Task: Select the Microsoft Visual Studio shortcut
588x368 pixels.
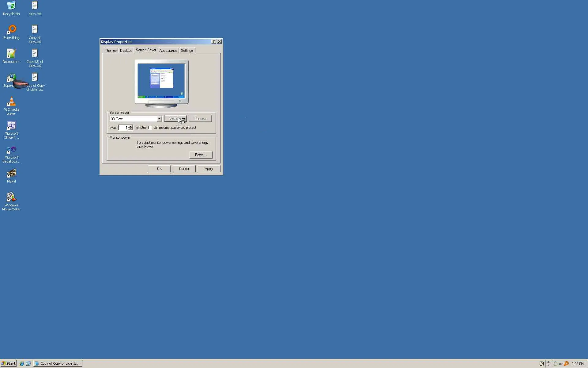Action: click(11, 150)
